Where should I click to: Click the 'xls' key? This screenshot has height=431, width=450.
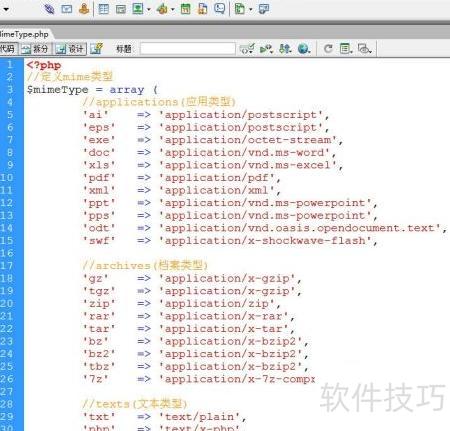pyautogui.click(x=99, y=165)
